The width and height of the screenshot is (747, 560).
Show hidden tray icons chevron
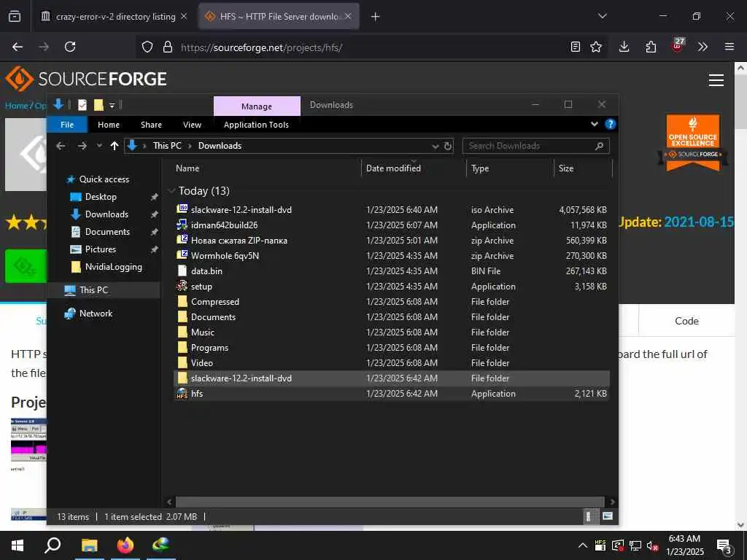pyautogui.click(x=583, y=545)
